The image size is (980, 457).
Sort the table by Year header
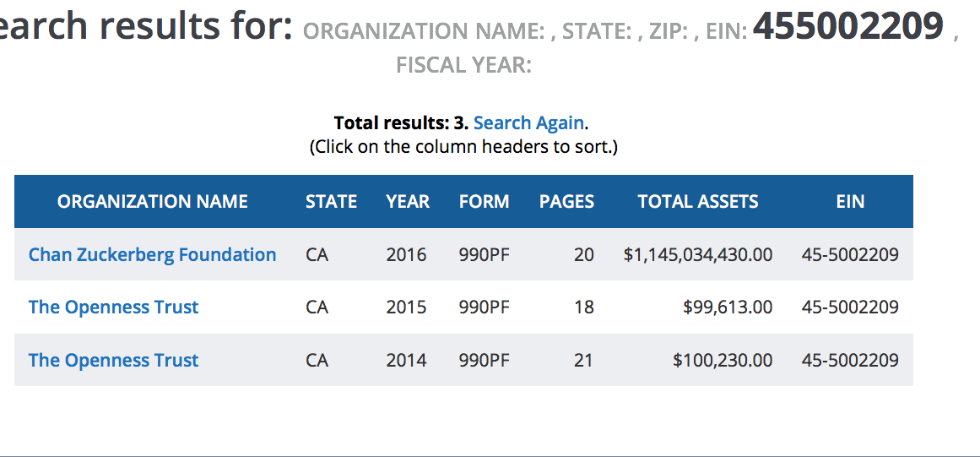click(x=408, y=201)
